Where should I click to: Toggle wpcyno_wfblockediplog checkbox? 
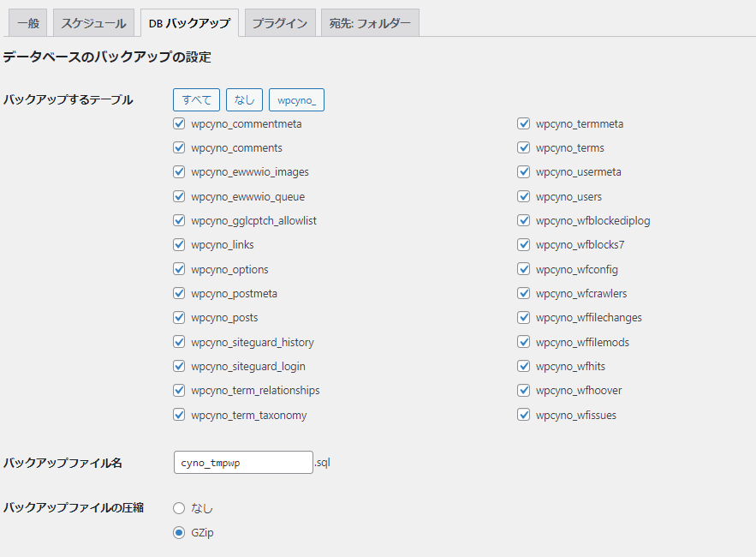pyautogui.click(x=524, y=220)
